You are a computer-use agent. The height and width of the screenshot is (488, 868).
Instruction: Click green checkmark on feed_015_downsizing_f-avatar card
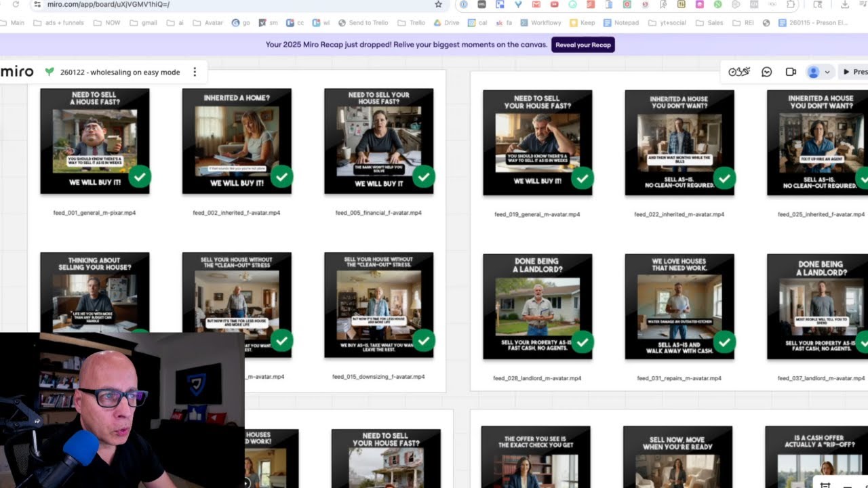click(x=424, y=341)
